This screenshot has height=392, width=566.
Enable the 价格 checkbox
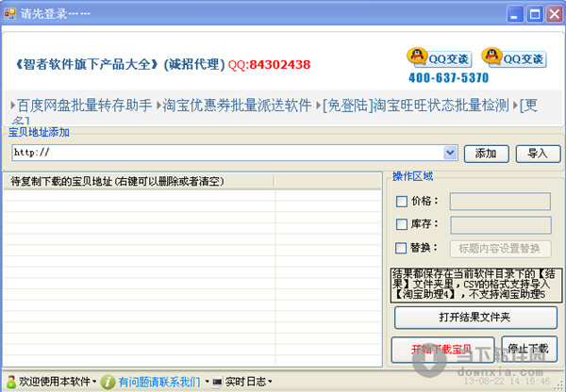[x=402, y=202]
